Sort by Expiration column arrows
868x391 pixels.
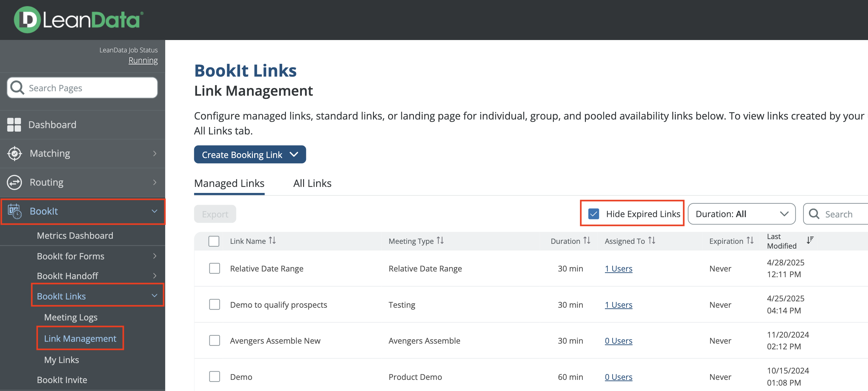point(750,241)
